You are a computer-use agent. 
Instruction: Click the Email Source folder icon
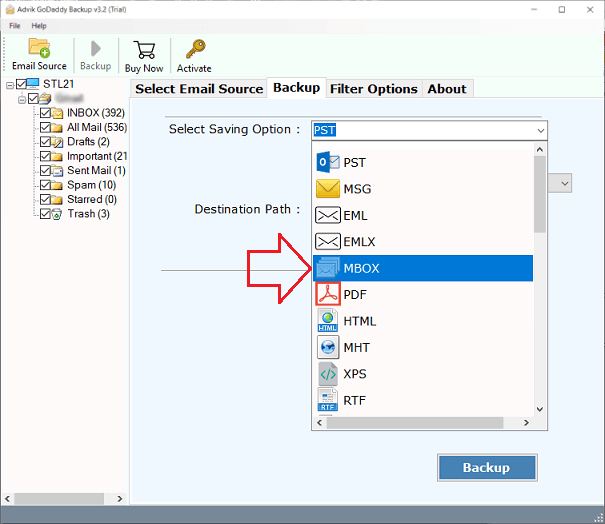39,47
